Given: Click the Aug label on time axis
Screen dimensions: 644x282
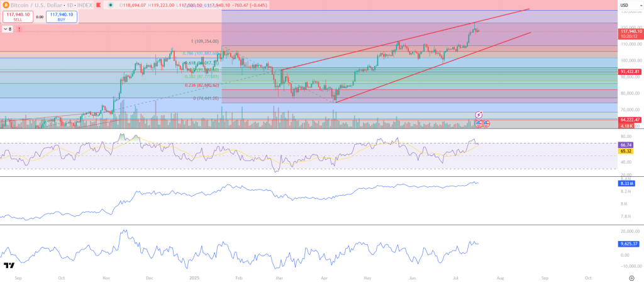Looking at the screenshot, I should point(500,278).
